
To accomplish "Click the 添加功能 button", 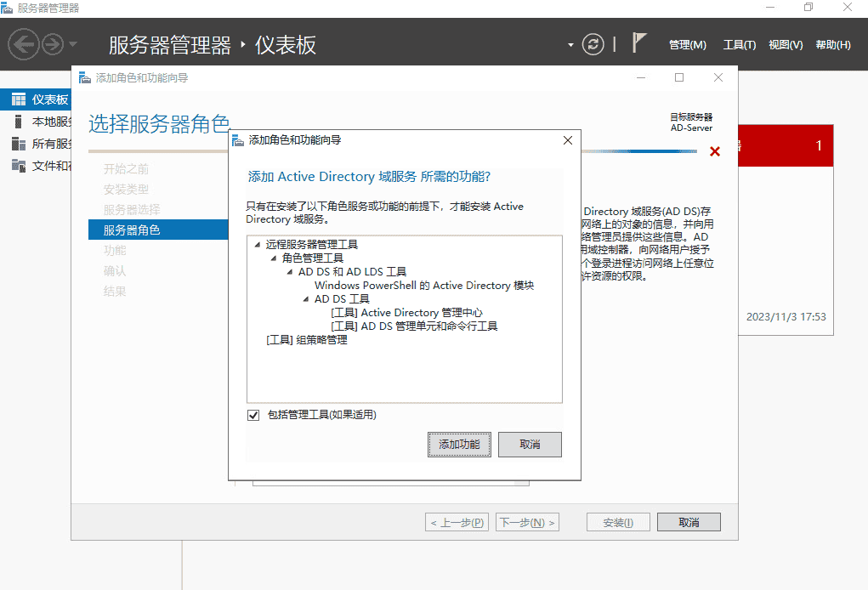I will (459, 444).
